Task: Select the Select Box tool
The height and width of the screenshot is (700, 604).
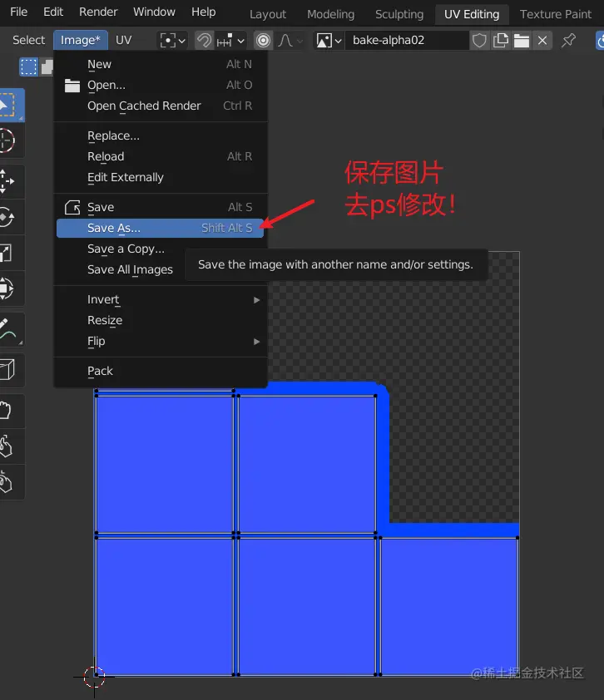Action: tap(10, 106)
